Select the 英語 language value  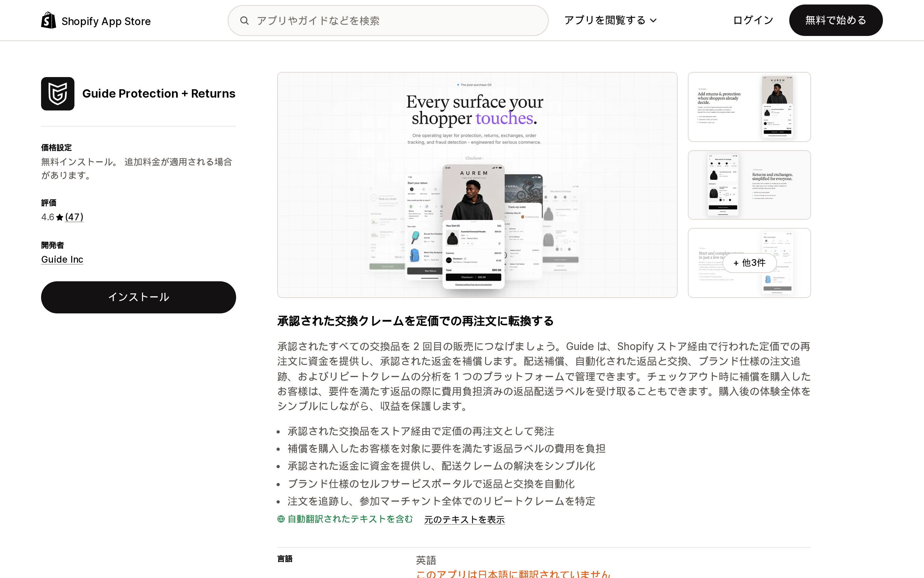[426, 560]
